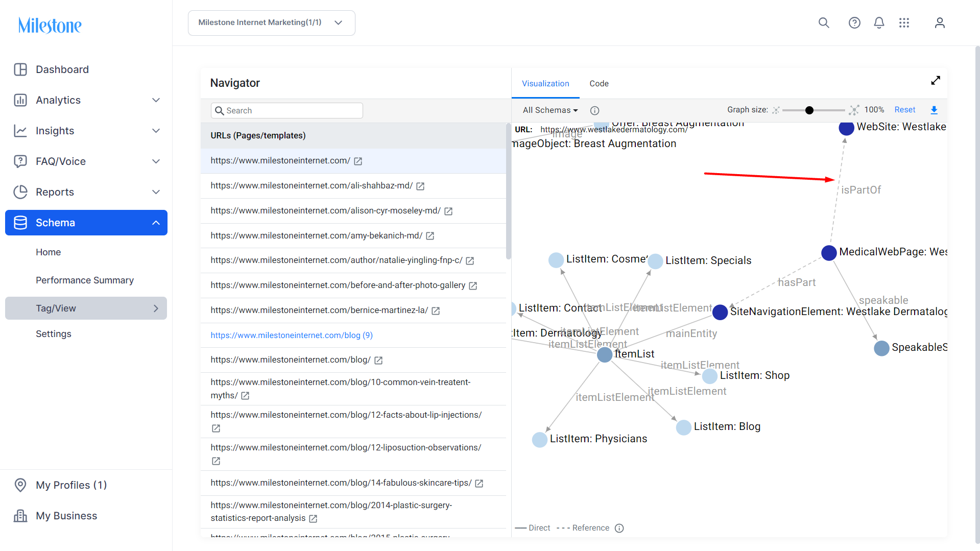Open external link icon for 12-facts-about-lip-injections
980x551 pixels.
[216, 428]
